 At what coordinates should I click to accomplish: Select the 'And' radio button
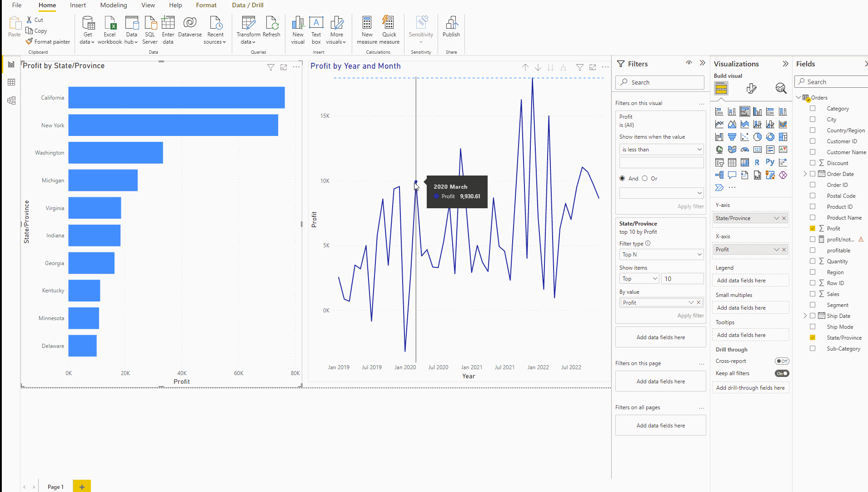(622, 178)
